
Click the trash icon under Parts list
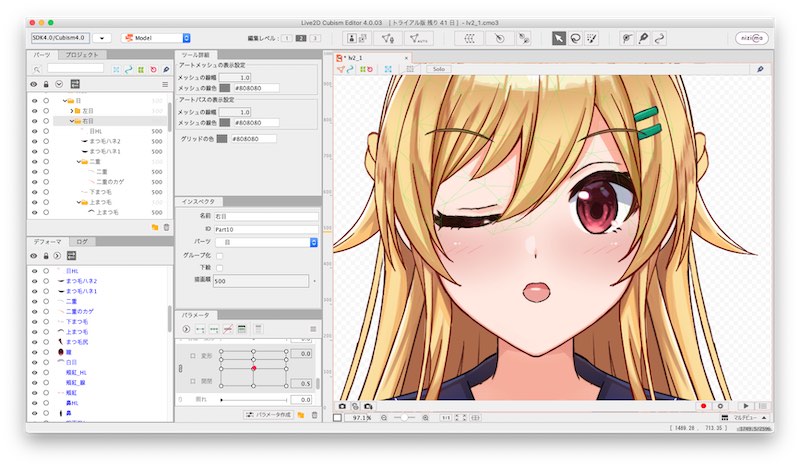tap(166, 227)
